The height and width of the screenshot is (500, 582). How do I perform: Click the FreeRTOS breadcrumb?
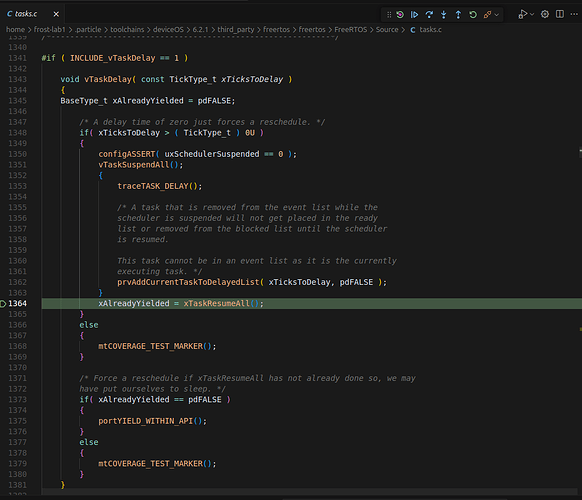[350, 29]
